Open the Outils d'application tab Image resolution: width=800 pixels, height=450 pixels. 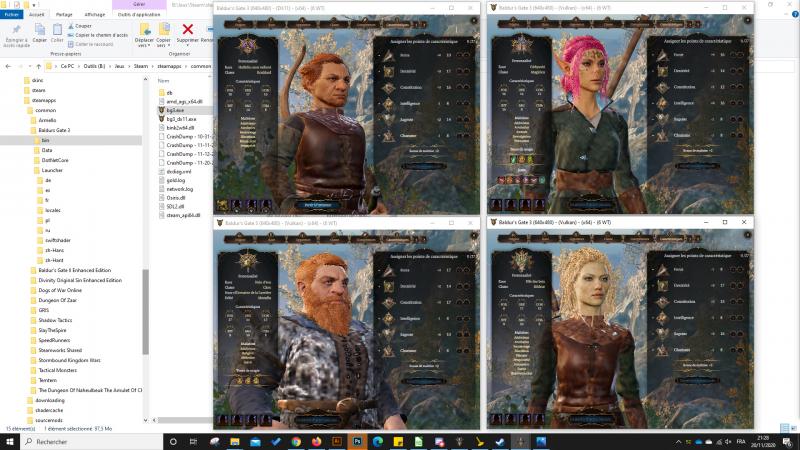click(139, 14)
